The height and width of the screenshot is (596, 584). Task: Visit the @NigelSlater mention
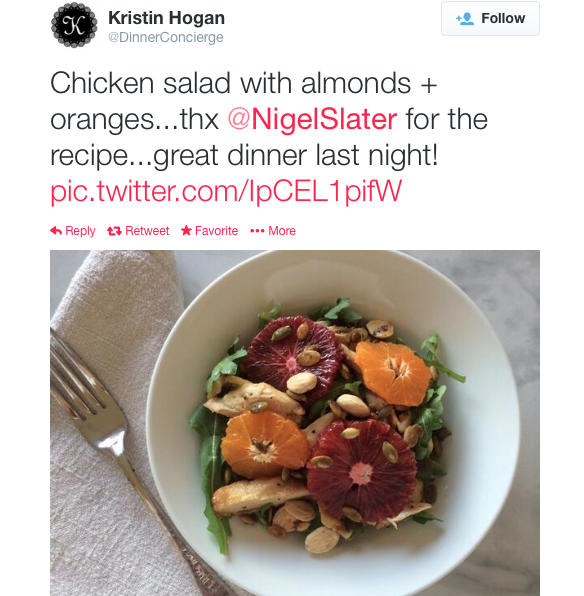coord(313,119)
